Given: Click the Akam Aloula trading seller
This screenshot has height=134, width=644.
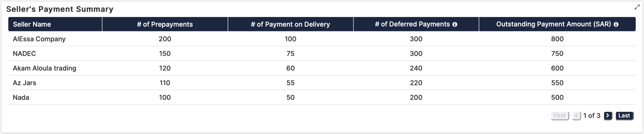Looking at the screenshot, I should (x=44, y=68).
